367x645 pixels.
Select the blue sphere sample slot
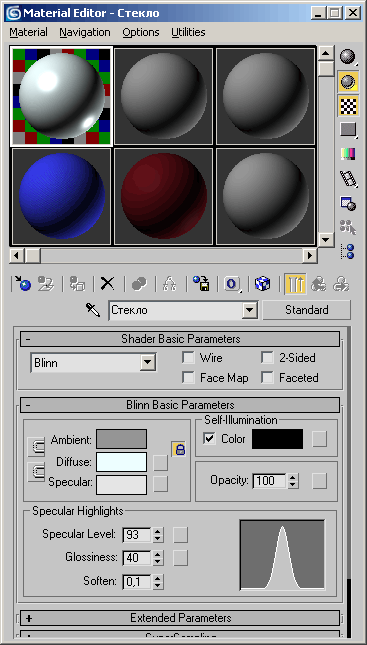[x=62, y=196]
